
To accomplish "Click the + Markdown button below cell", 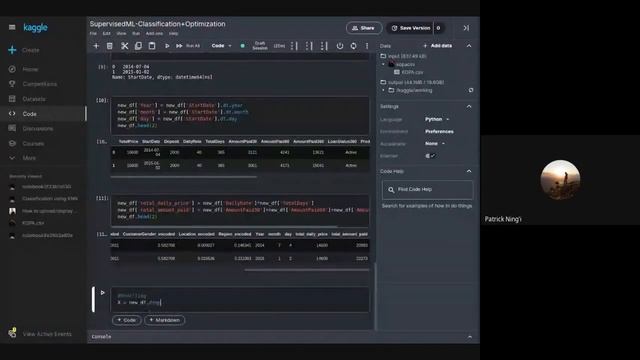I will [164, 320].
